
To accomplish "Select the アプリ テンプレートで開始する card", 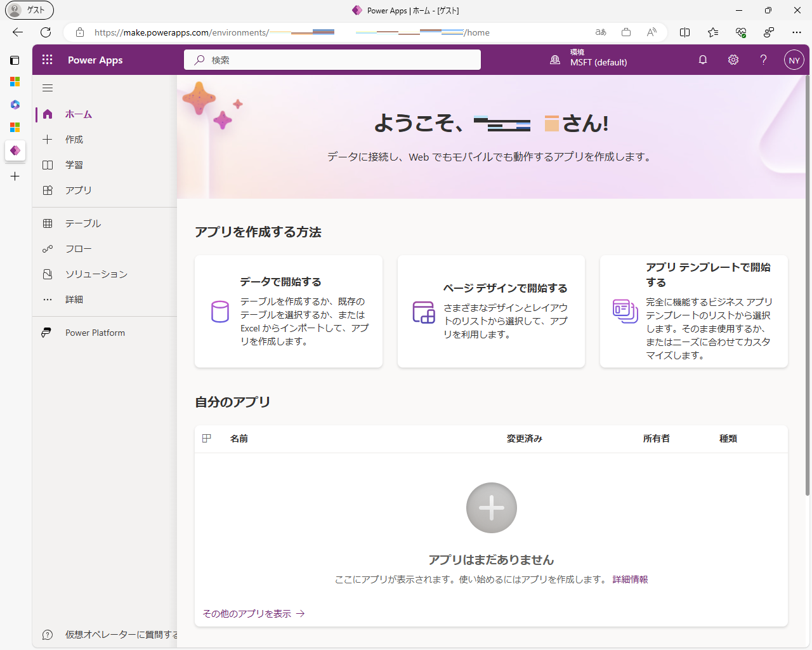I will point(694,312).
